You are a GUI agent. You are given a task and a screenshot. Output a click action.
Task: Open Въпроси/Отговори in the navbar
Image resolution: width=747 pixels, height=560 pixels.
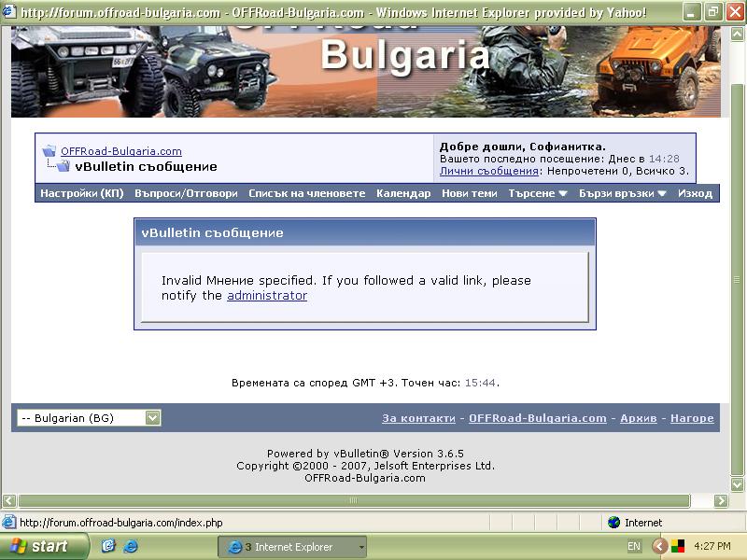pos(186,193)
